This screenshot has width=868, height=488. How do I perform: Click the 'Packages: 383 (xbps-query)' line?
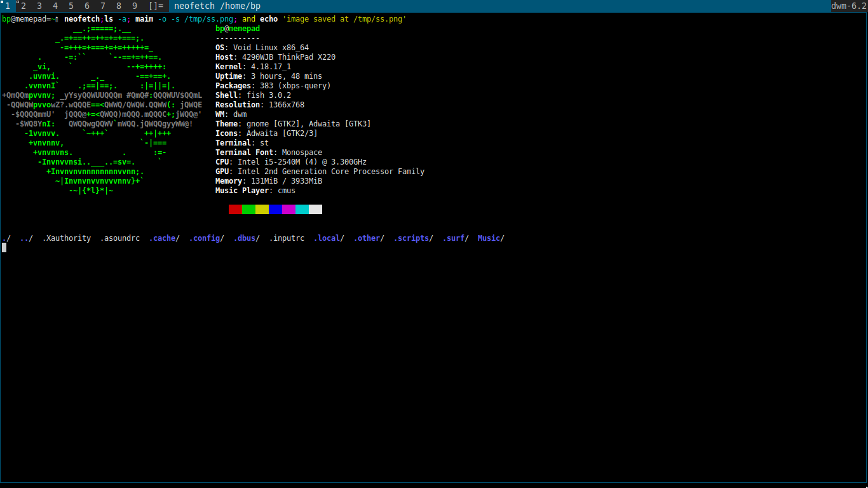tap(273, 86)
